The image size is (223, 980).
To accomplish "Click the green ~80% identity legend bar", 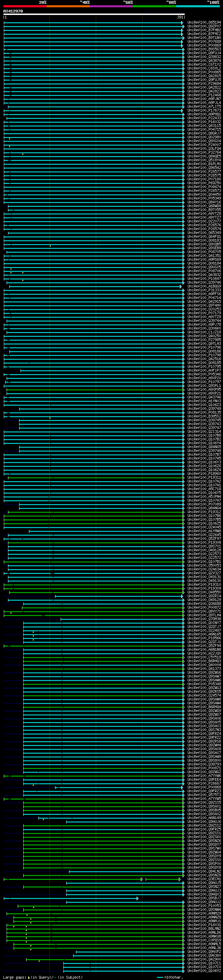I will point(154,7).
